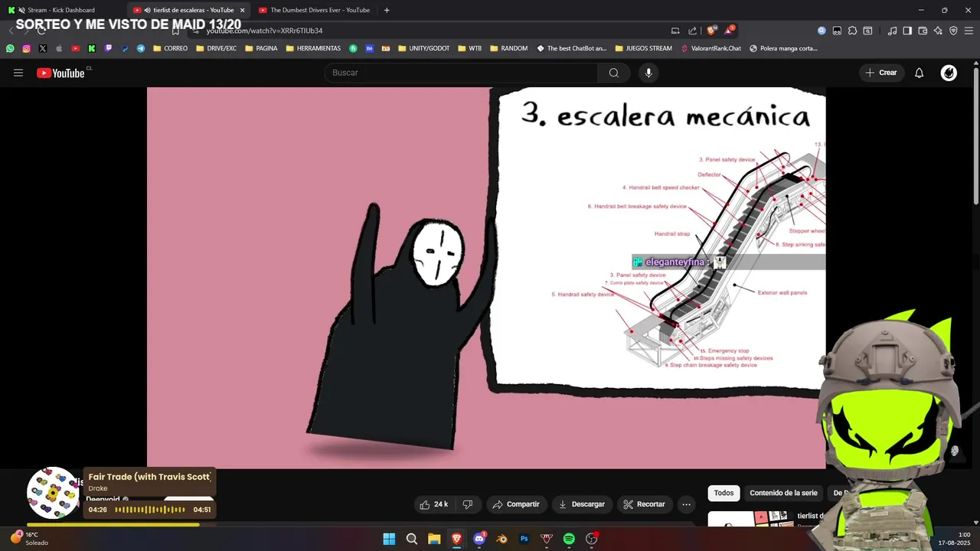Go to the YouTube home logo
Image resolution: width=980 pixels, height=551 pixels.
tap(60, 73)
